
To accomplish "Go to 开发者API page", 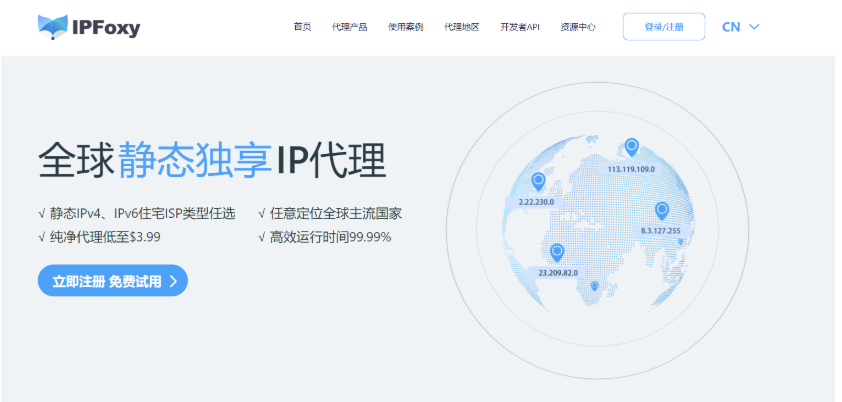I will [x=520, y=27].
